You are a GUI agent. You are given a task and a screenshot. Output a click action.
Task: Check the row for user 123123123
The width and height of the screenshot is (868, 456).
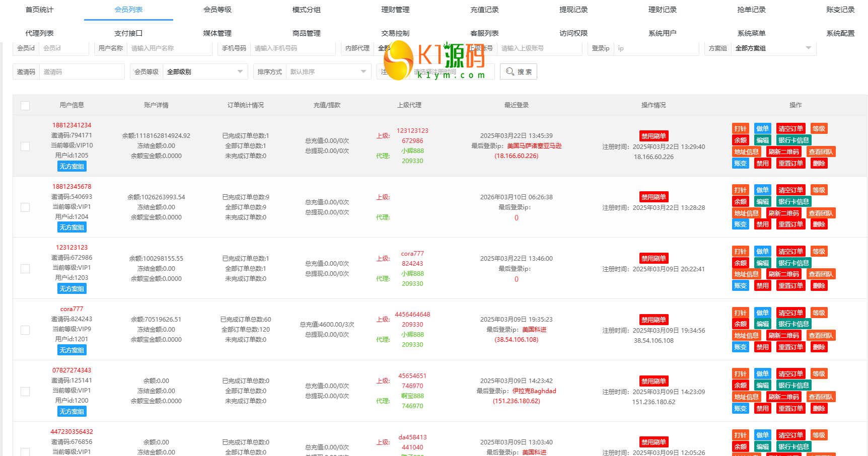click(x=25, y=269)
